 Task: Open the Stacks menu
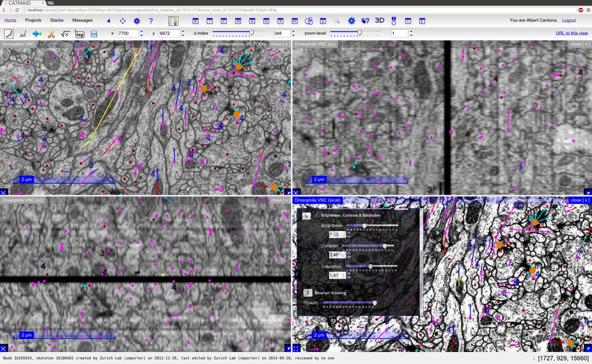[57, 20]
